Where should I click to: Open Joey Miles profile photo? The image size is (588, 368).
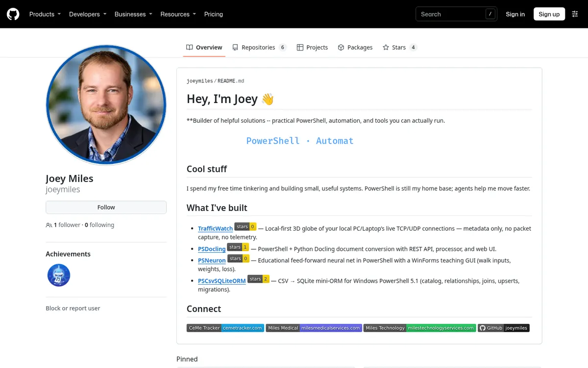point(106,105)
